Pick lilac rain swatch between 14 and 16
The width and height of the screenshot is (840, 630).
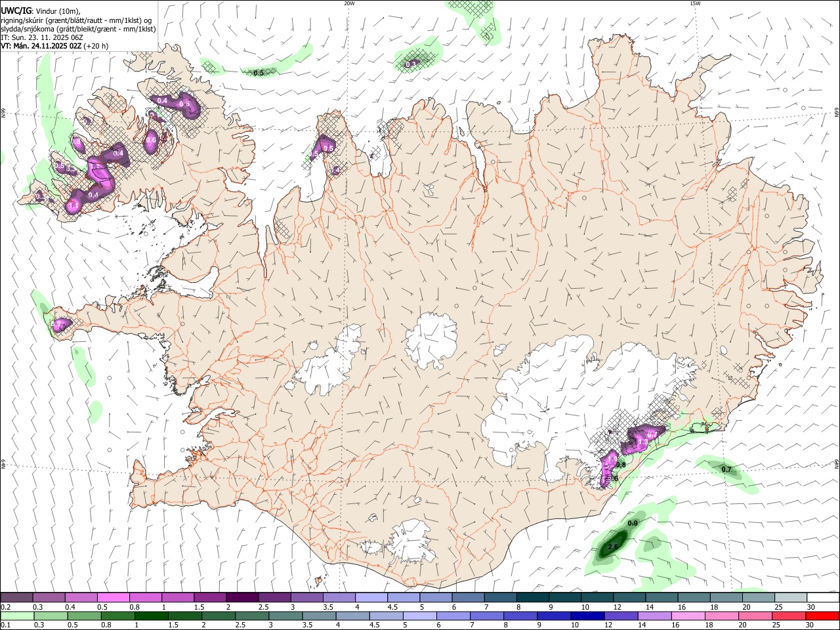tap(654, 616)
